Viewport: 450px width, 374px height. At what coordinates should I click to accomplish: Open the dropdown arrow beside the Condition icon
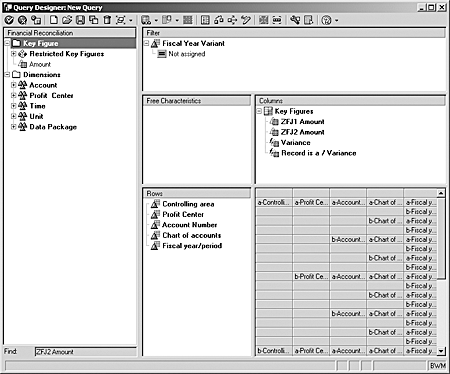(177, 21)
